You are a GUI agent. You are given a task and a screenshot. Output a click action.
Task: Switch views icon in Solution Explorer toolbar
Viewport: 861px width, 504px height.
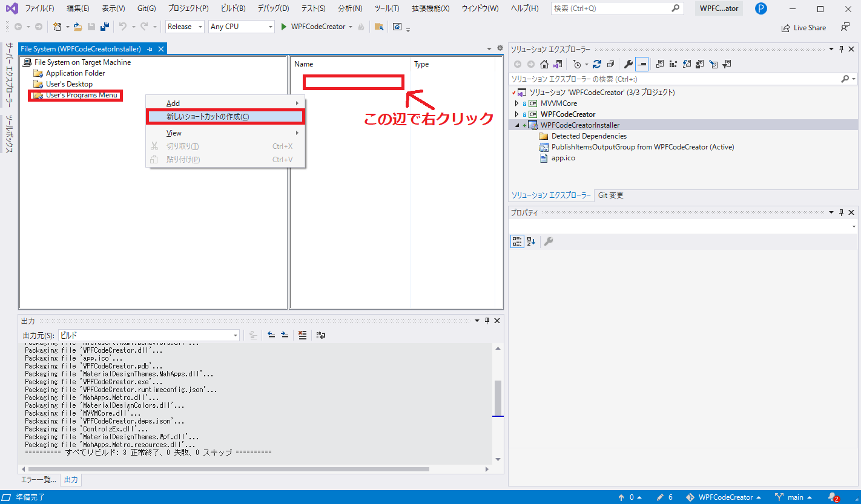point(558,64)
